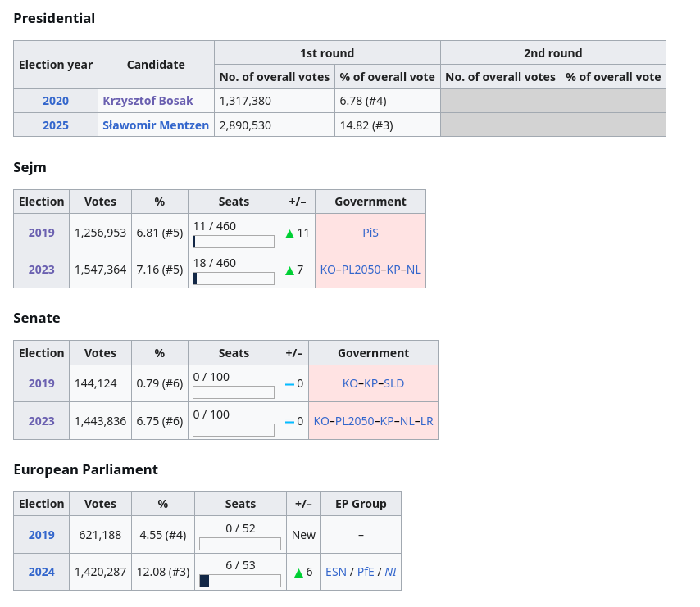Click PL2050 in the Senate 2023 government cell
The image size is (700, 607).
(354, 421)
